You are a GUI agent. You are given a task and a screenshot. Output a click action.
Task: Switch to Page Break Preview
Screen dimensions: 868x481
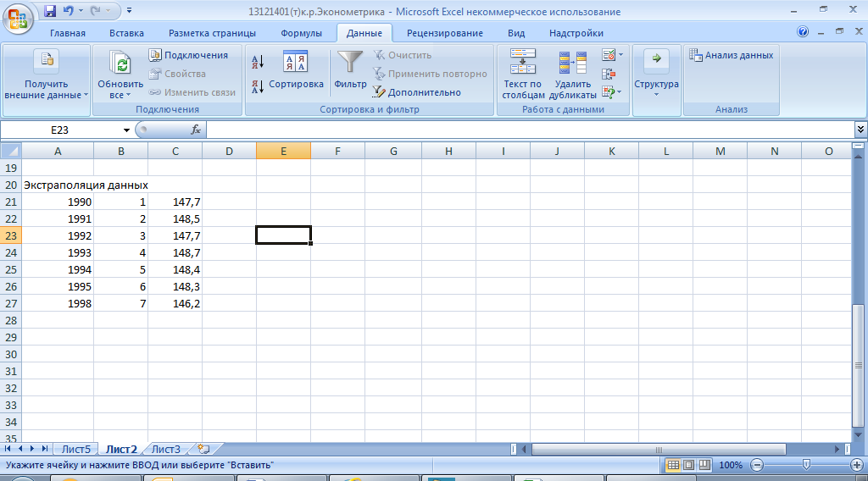pyautogui.click(x=704, y=466)
